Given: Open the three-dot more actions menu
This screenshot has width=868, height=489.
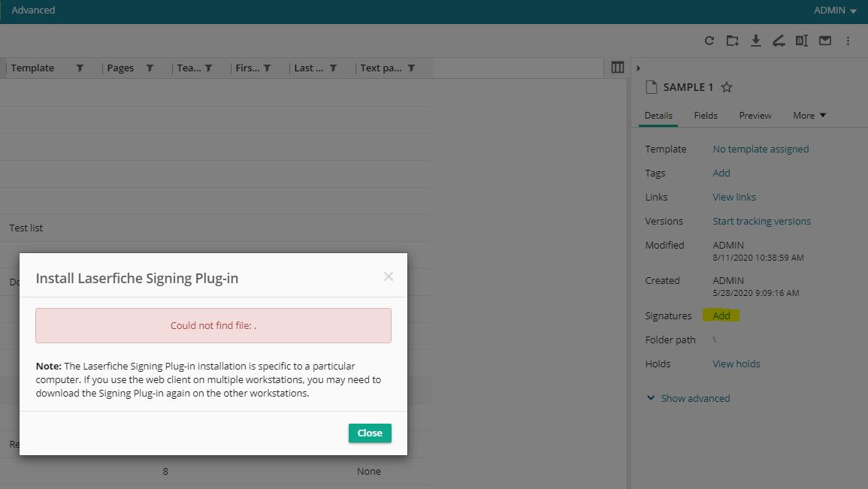Looking at the screenshot, I should pos(848,41).
